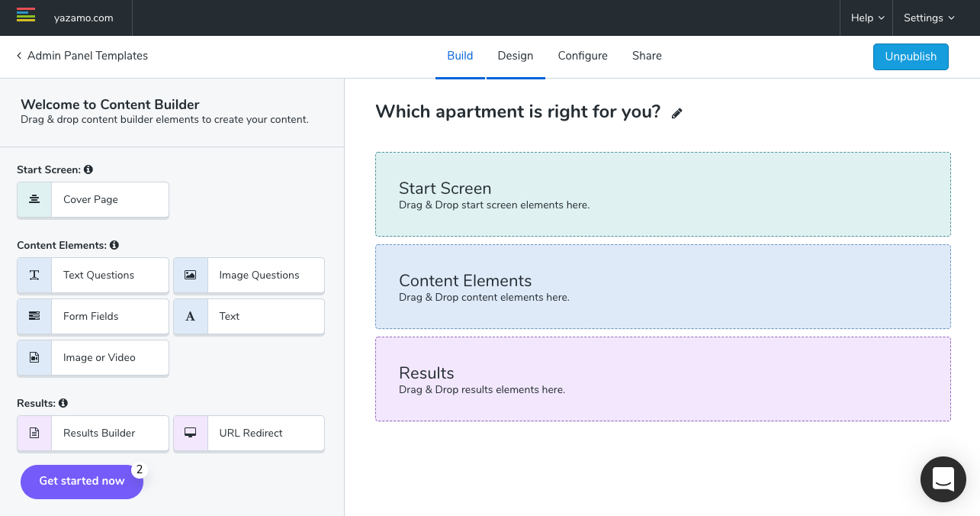This screenshot has height=516, width=980.
Task: Click the Unpublish button
Action: point(911,56)
